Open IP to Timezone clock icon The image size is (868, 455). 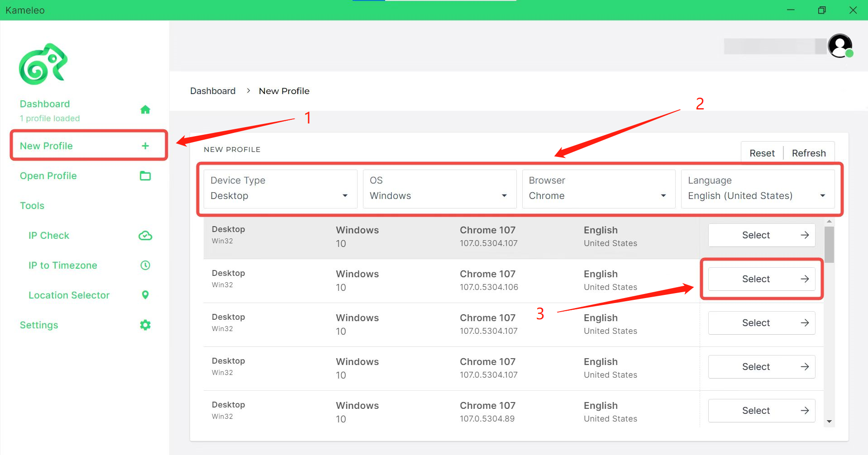coord(145,265)
